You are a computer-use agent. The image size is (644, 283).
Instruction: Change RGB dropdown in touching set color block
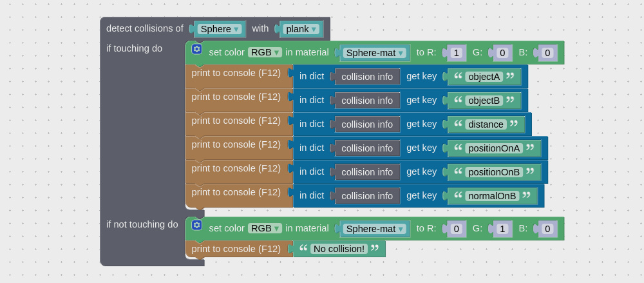point(265,52)
